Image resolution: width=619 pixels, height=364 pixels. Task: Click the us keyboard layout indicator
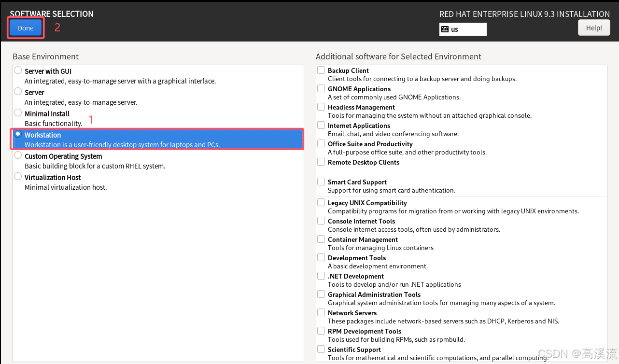(x=463, y=29)
